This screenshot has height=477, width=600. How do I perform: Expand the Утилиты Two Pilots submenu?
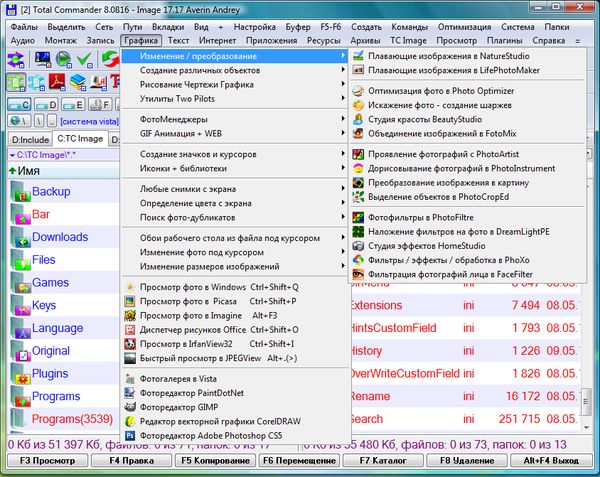[236, 99]
